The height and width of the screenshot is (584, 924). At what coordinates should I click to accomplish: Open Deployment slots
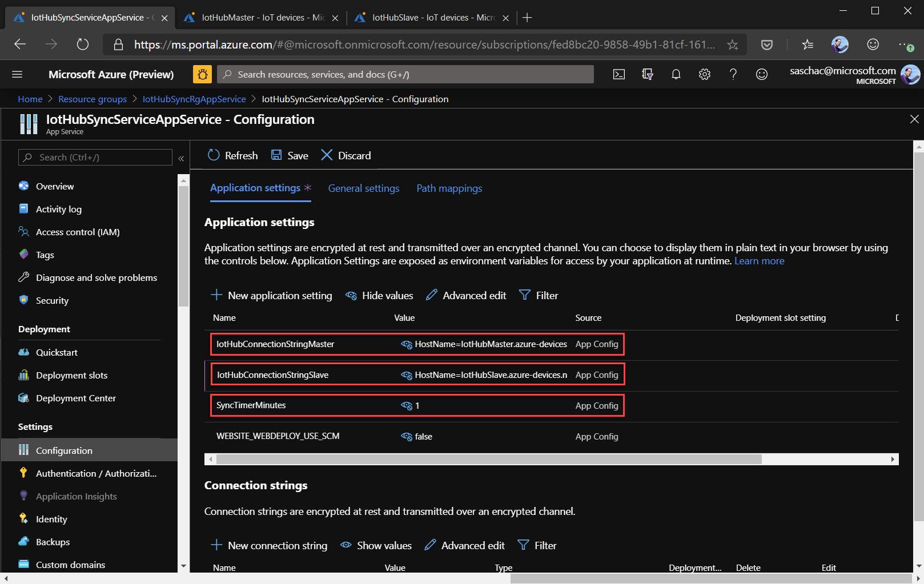(x=71, y=375)
